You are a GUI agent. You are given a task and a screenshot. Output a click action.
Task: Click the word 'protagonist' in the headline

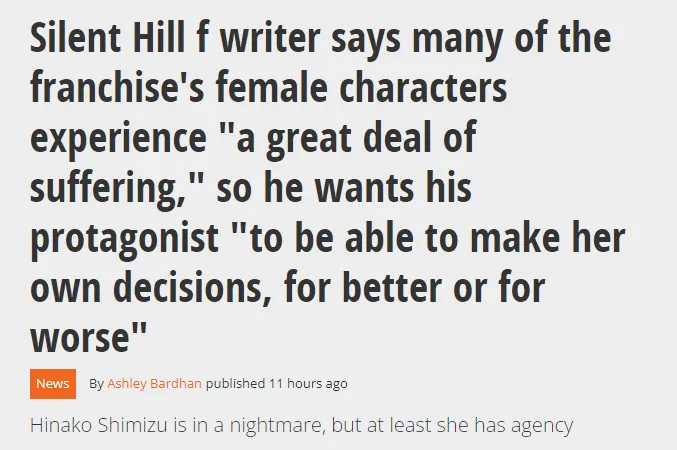[124, 238]
